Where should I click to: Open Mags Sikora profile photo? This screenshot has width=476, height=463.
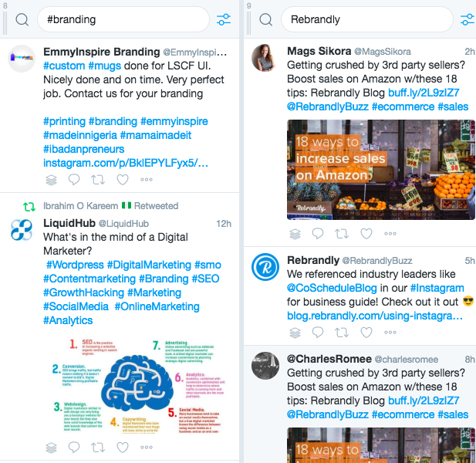(265, 58)
